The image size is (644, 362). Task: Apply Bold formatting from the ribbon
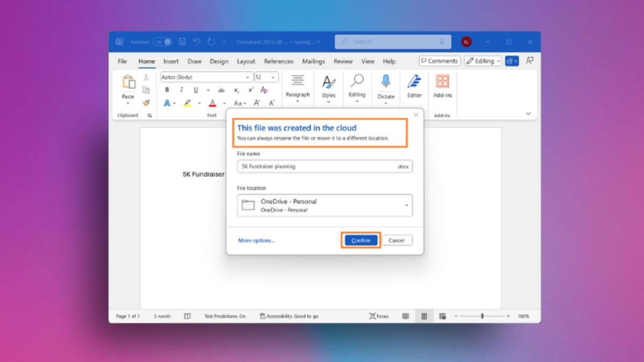pos(167,90)
